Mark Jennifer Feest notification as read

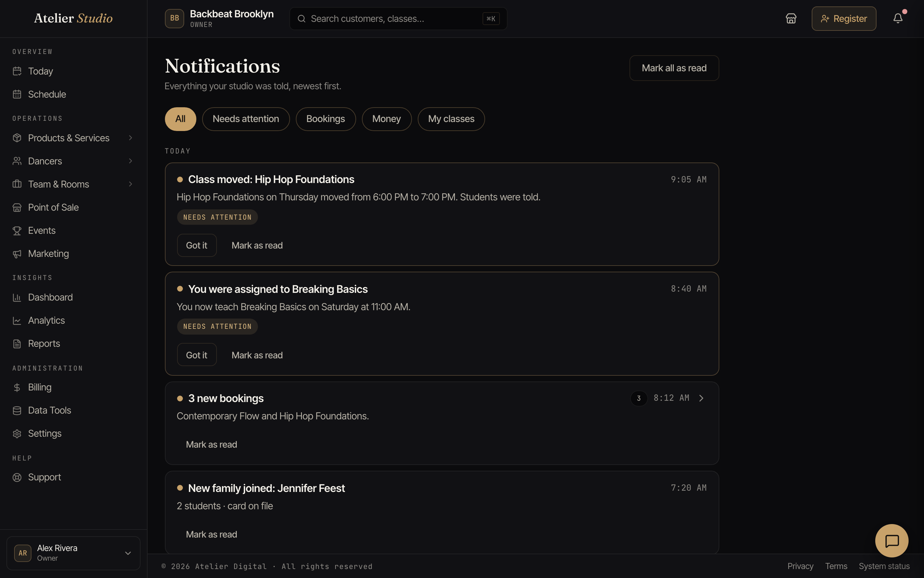(x=211, y=534)
